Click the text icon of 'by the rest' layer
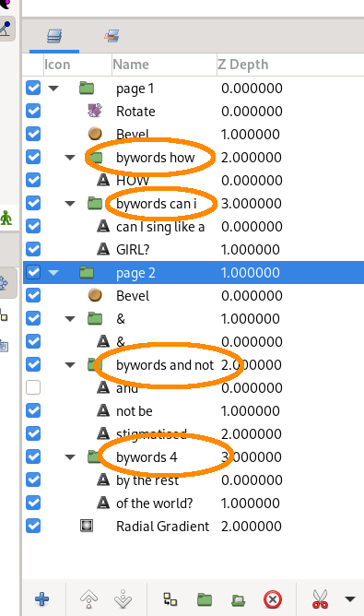This screenshot has height=616, width=364. pyautogui.click(x=103, y=480)
